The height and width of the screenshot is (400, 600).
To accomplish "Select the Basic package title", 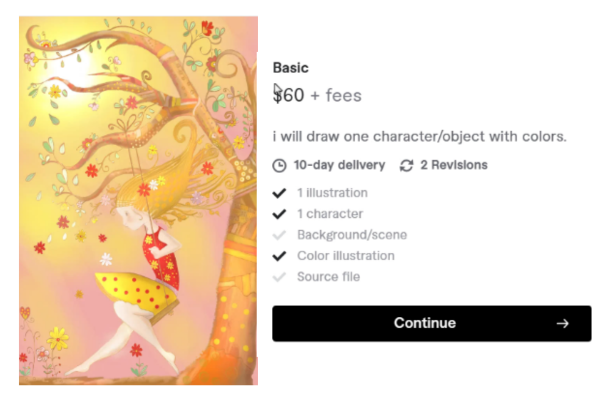I will (291, 68).
